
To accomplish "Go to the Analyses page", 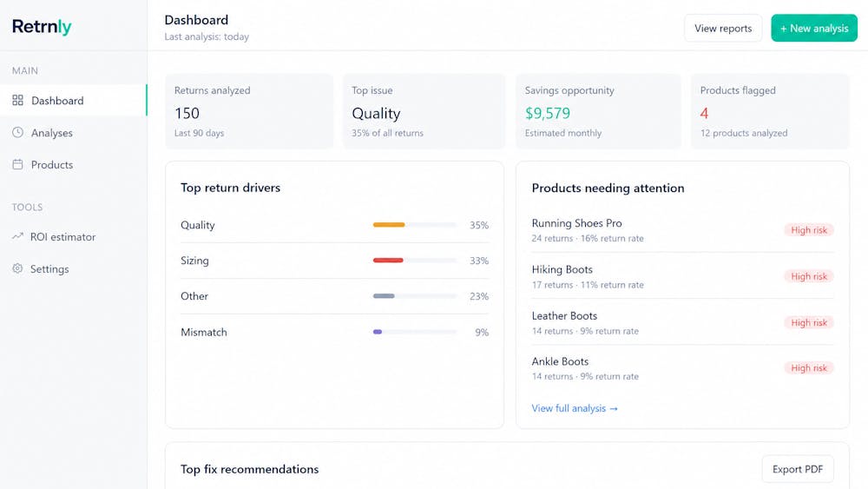I will click(x=73, y=132).
